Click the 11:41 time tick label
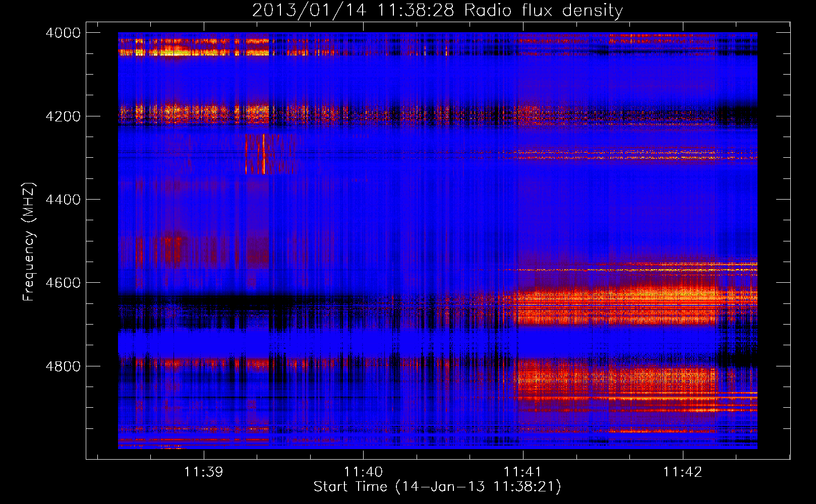Screen dimensions: 816x504 coord(523,472)
